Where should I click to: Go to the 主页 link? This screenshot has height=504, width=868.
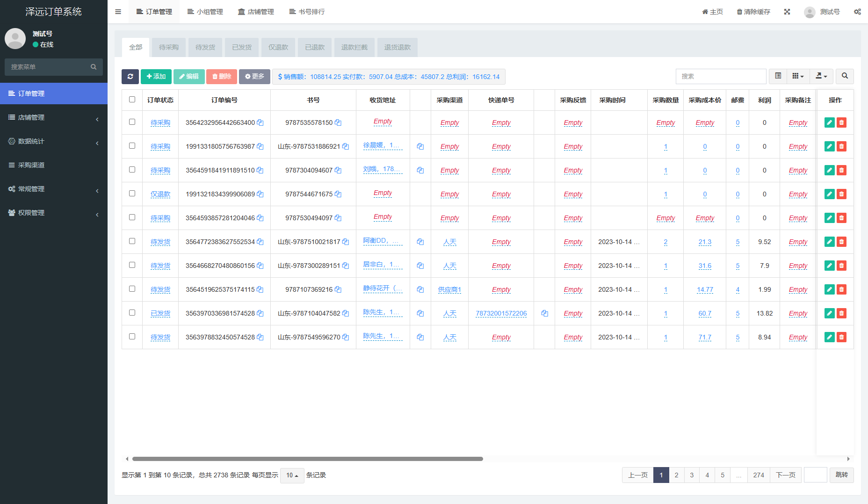click(x=712, y=12)
